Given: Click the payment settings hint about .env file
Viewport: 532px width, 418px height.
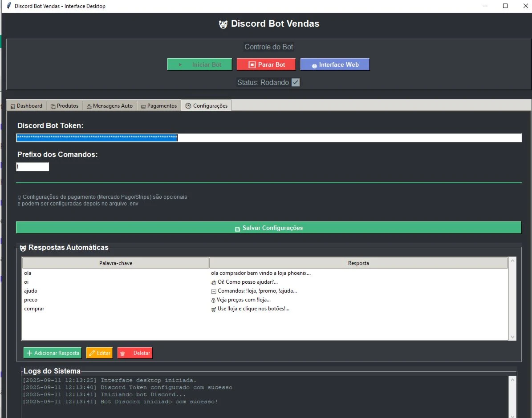Looking at the screenshot, I should 102,200.
